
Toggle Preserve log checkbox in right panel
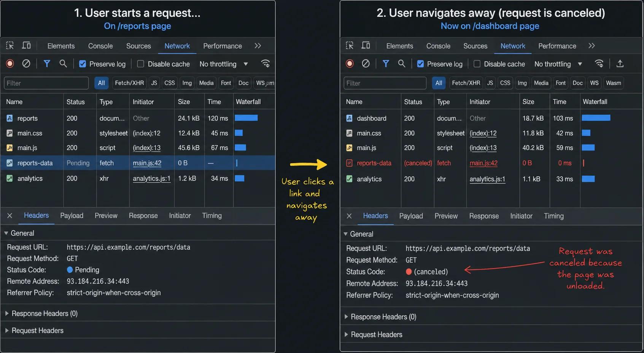coord(420,64)
